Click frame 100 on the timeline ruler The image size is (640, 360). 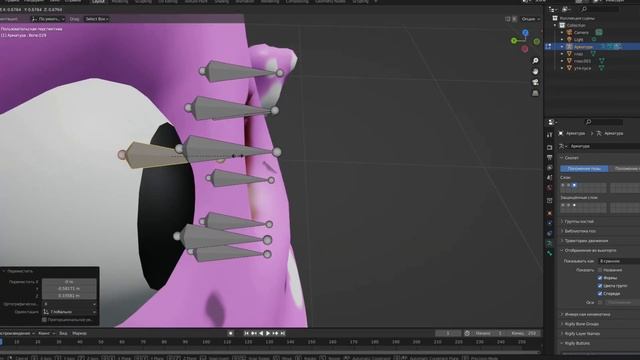pos(206,342)
